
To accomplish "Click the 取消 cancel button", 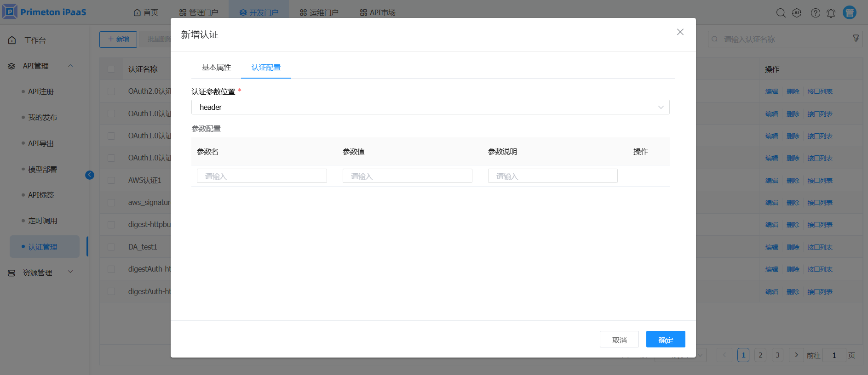I will tap(619, 340).
